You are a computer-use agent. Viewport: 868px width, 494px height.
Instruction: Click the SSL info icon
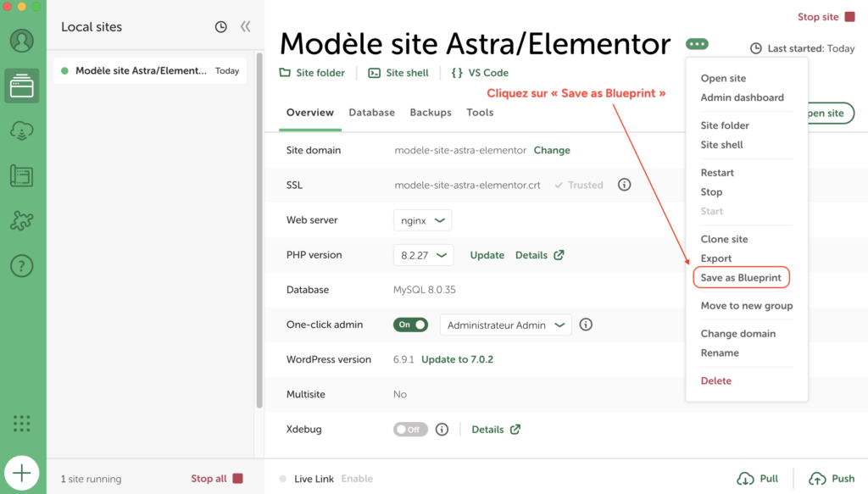(625, 185)
